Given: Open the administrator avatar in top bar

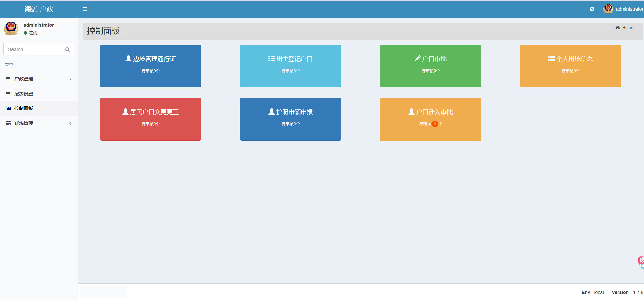Looking at the screenshot, I should pyautogui.click(x=608, y=9).
